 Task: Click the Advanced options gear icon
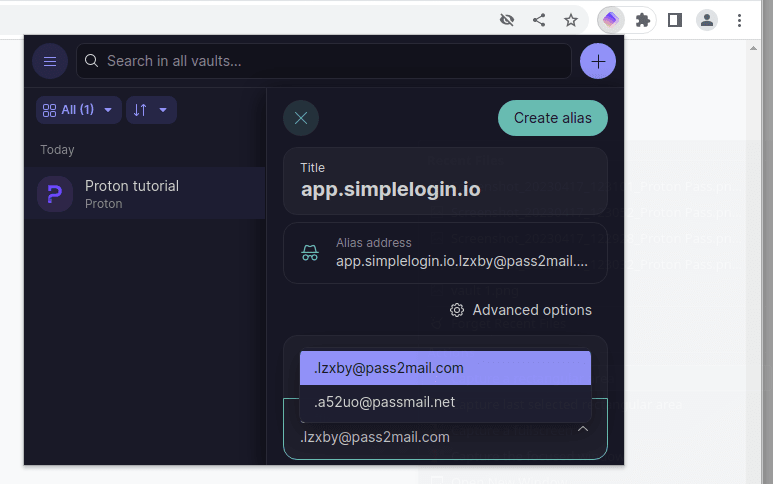(457, 310)
